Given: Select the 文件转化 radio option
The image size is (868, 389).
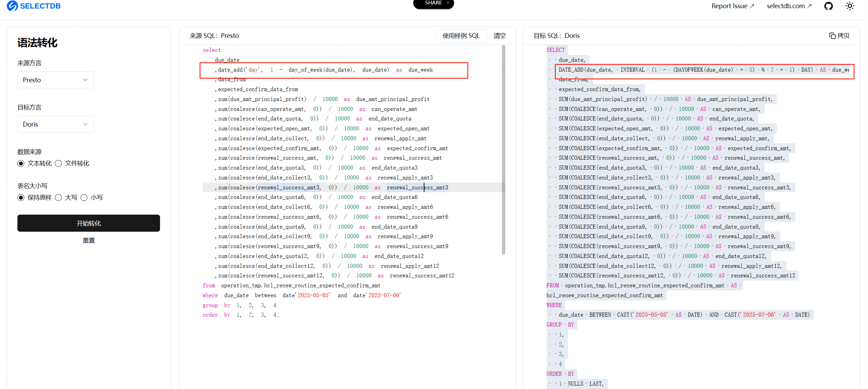Looking at the screenshot, I should (x=59, y=163).
